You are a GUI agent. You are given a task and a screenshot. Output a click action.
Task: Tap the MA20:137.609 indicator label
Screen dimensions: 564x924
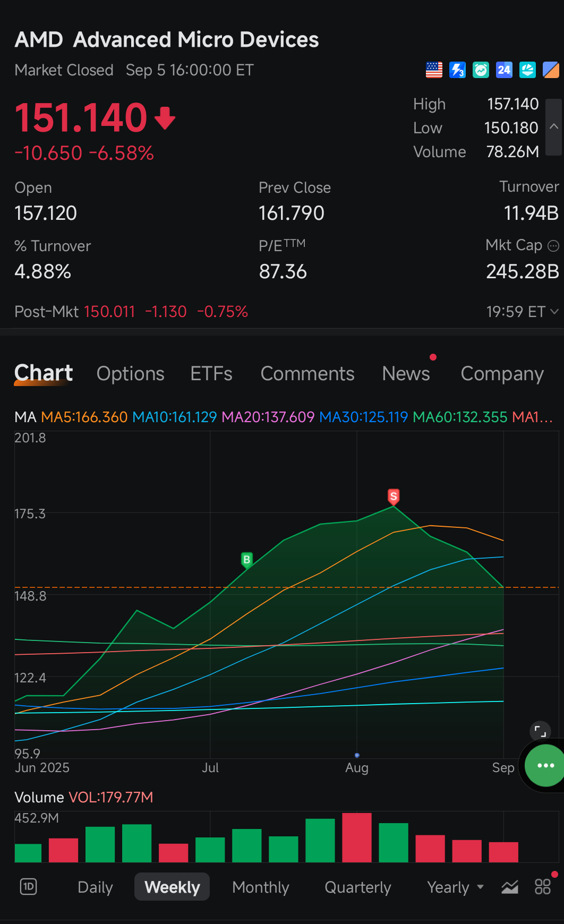[x=268, y=417]
